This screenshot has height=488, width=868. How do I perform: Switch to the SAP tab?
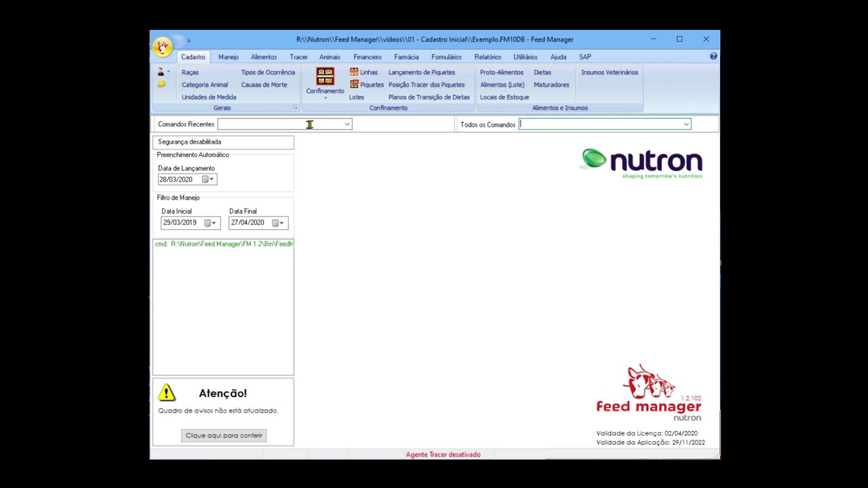coord(585,57)
